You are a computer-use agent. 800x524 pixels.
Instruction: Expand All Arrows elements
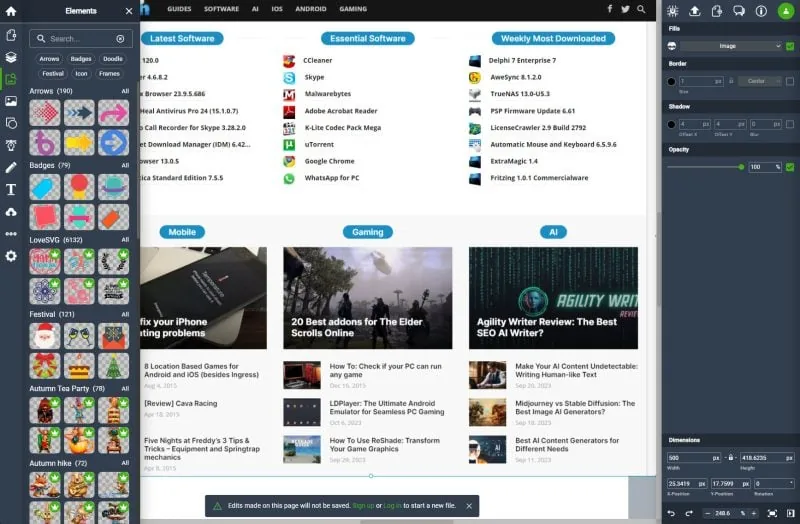(125, 91)
